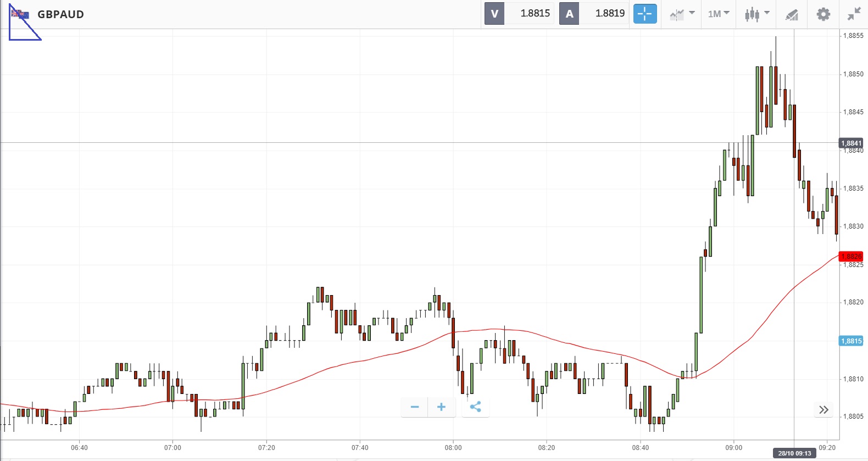Click the blue 1,8815 price label
This screenshot has width=868, height=461.
tap(851, 341)
